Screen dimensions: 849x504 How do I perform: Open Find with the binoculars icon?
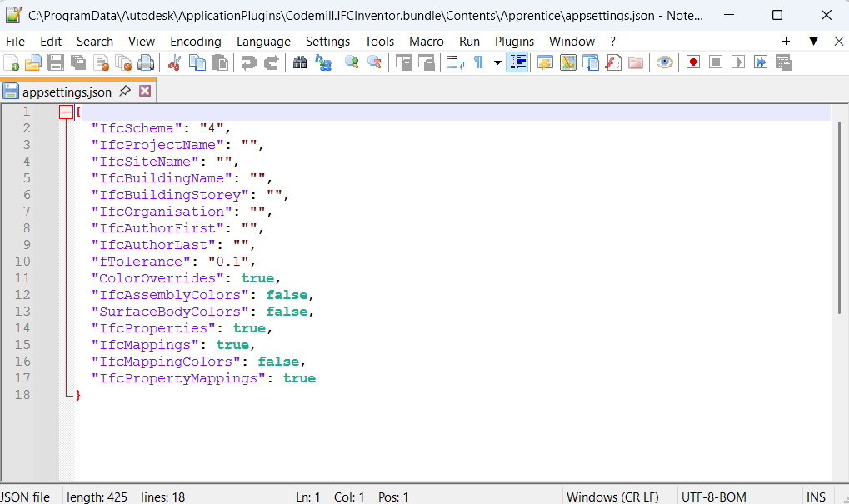pos(300,62)
